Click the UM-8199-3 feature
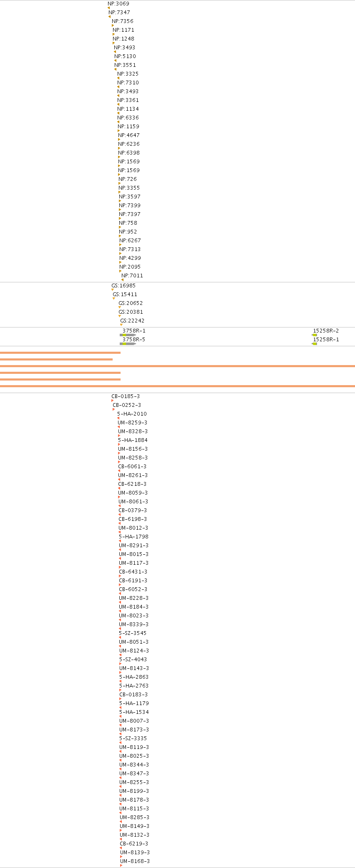Viewport: 355px width, 868px height. [134, 791]
